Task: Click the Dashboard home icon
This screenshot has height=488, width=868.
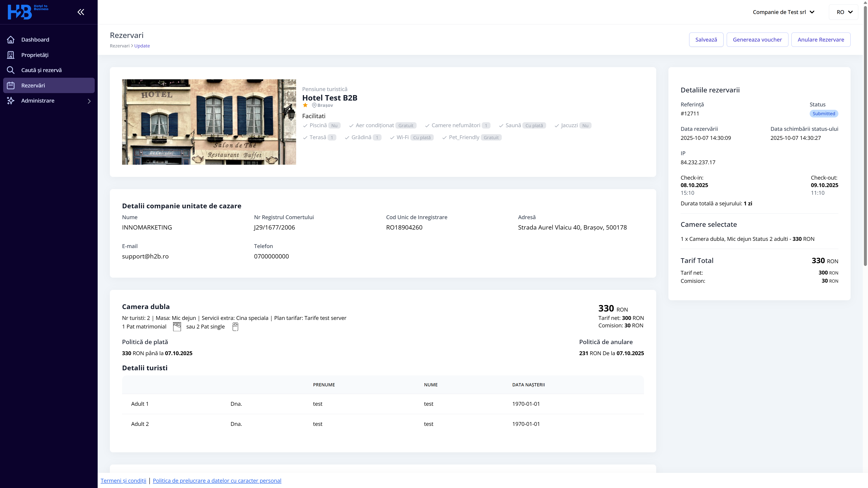Action: point(11,40)
